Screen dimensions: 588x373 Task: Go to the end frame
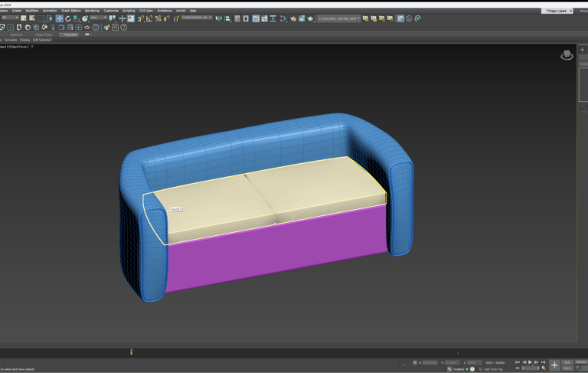point(543,362)
